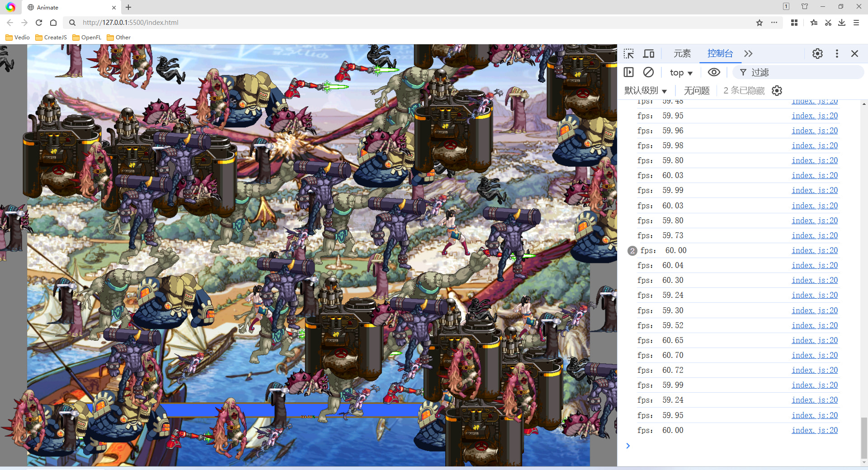
Task: Toggle device emulation toolbar icon
Action: pos(649,54)
